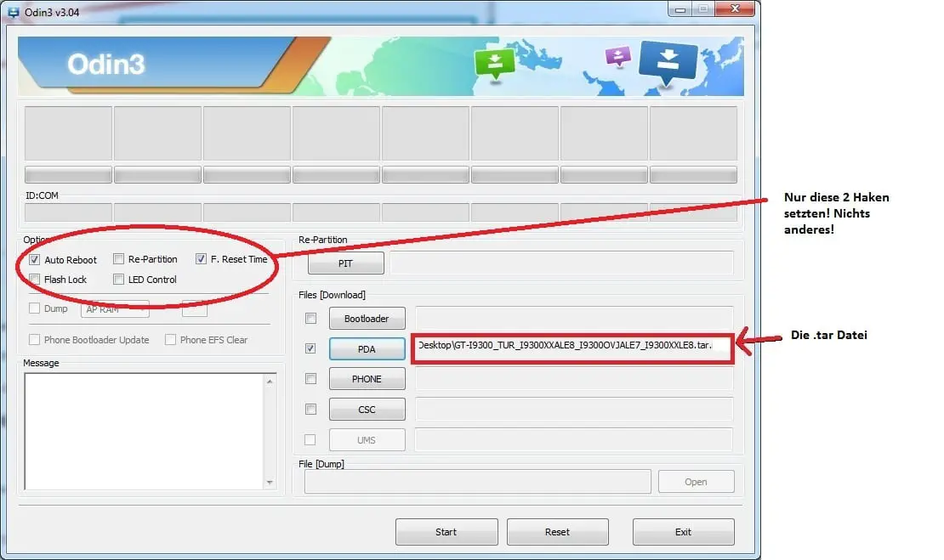The width and height of the screenshot is (944, 560).
Task: Click Open in File Dump section
Action: pyautogui.click(x=696, y=482)
